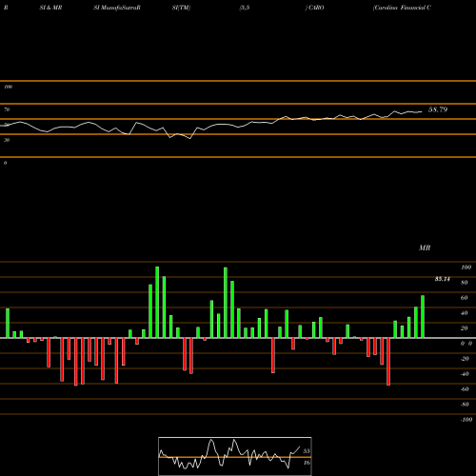Image resolution: width=476 pixels, height=476 pixels.
Task: Open the mini RSI overview chart thumbnail
Action: point(235,456)
